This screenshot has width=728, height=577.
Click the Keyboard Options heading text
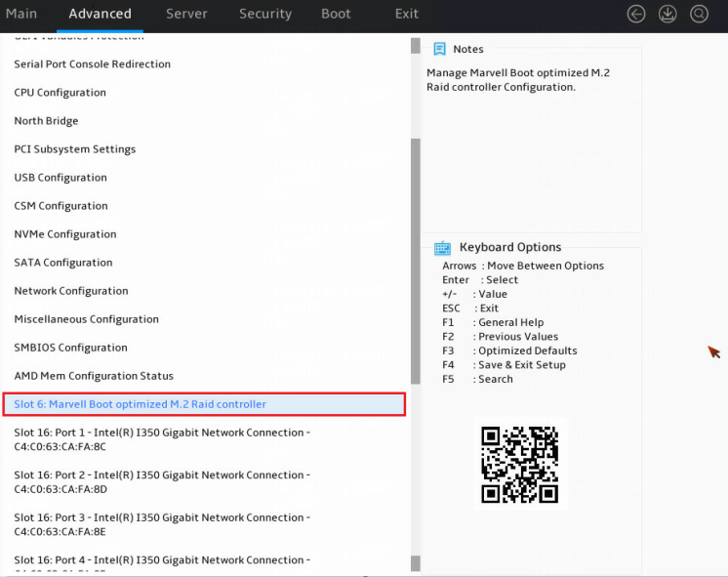(510, 247)
